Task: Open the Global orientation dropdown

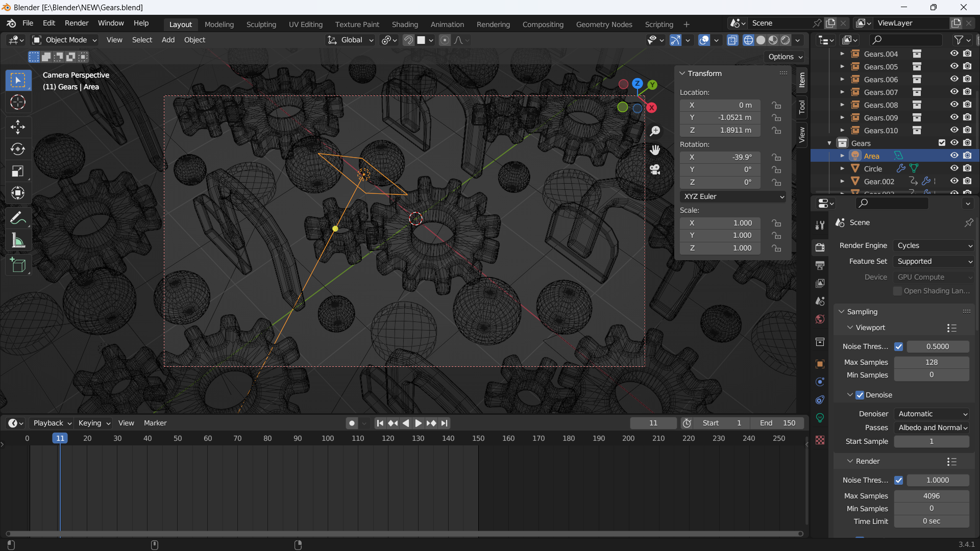Action: pos(351,40)
